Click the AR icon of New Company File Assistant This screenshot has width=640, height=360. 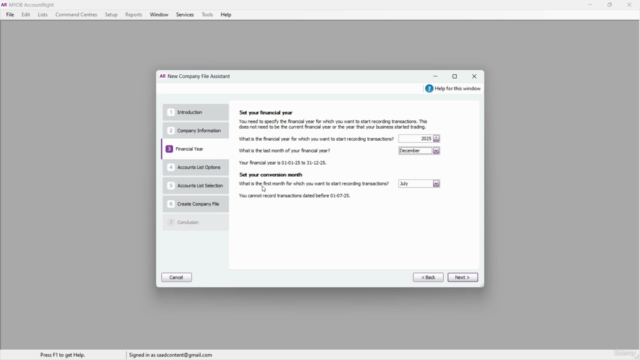point(162,76)
